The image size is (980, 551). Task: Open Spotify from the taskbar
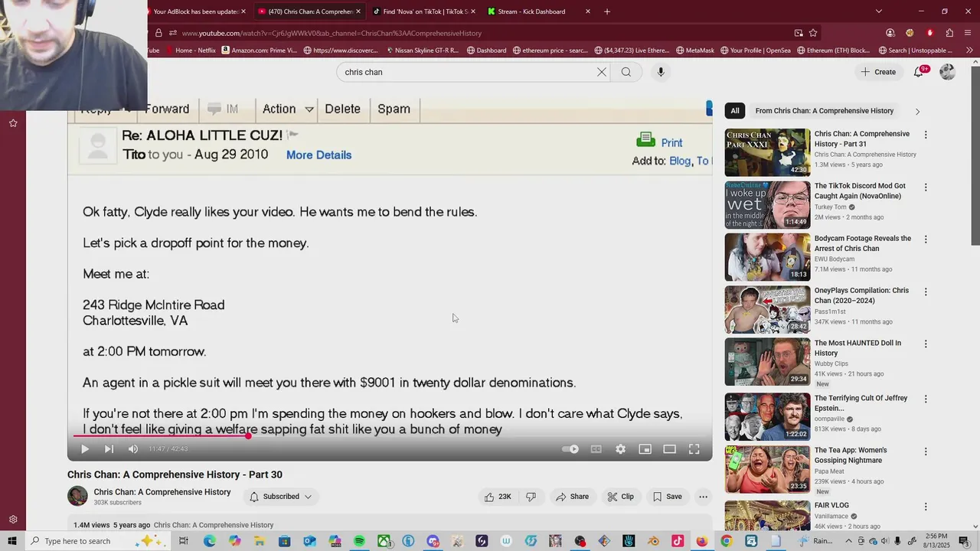(359, 541)
